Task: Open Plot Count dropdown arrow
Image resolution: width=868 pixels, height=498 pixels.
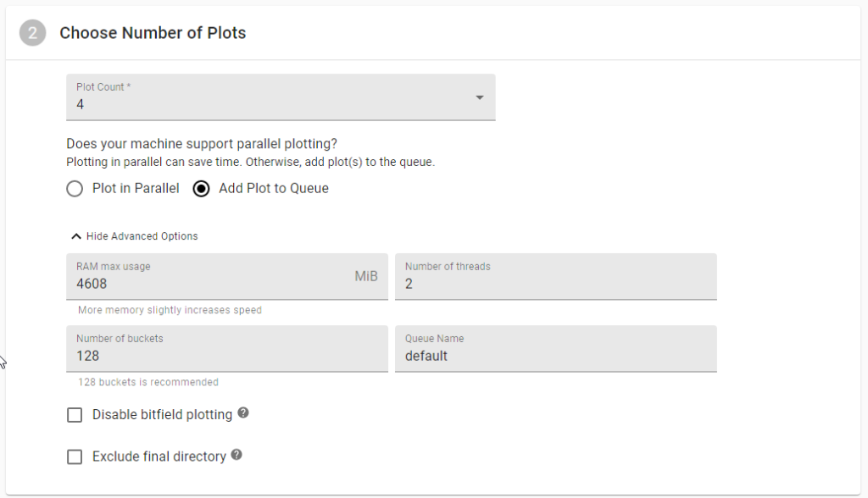Action: (480, 97)
